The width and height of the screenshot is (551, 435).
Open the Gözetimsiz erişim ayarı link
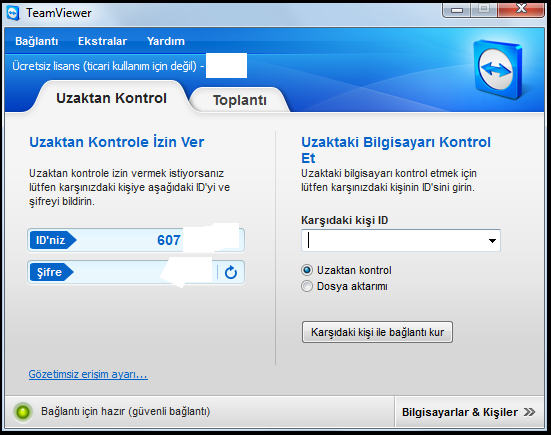[x=88, y=374]
